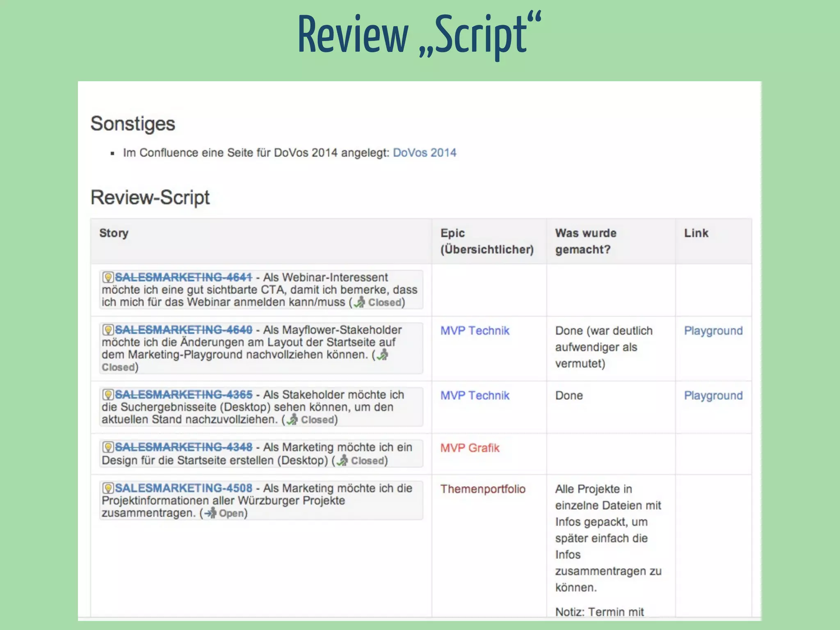Screen dimensions: 840x630
Task: Open issue SALESMARKETING-4348
Action: [183, 447]
